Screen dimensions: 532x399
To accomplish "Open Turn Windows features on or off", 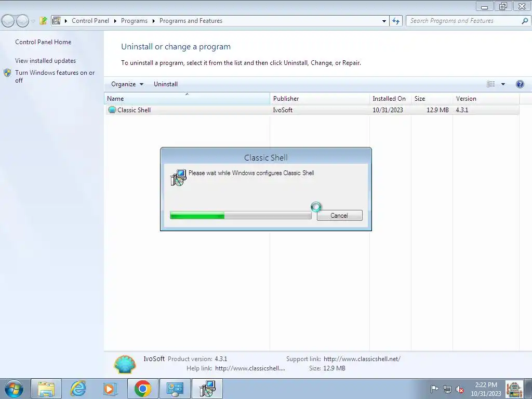I will click(55, 76).
